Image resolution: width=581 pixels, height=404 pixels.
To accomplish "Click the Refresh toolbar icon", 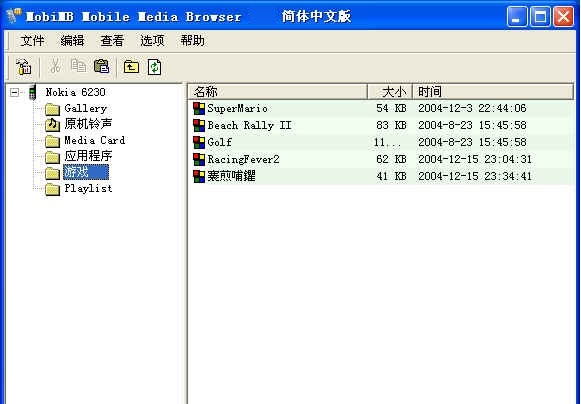I will click(154, 67).
